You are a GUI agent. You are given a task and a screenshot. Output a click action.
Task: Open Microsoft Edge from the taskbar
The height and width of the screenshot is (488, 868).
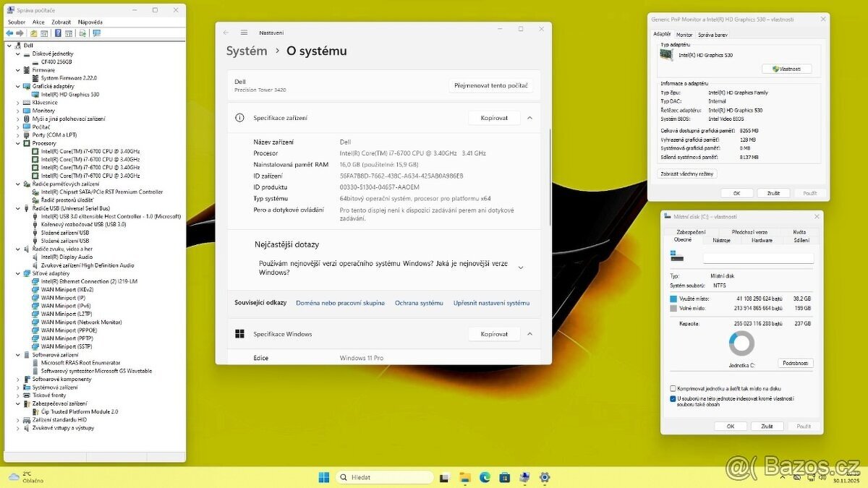pyautogui.click(x=485, y=477)
